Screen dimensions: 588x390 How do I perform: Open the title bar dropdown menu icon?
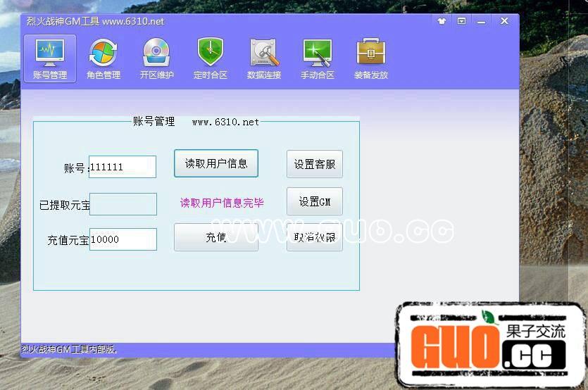coord(462,21)
